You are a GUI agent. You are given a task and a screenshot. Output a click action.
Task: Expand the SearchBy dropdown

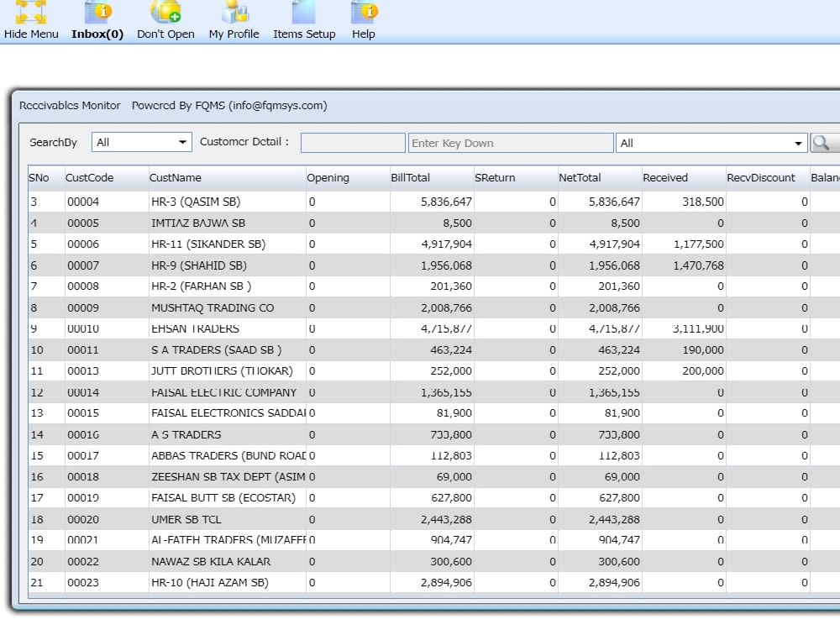tap(142, 143)
